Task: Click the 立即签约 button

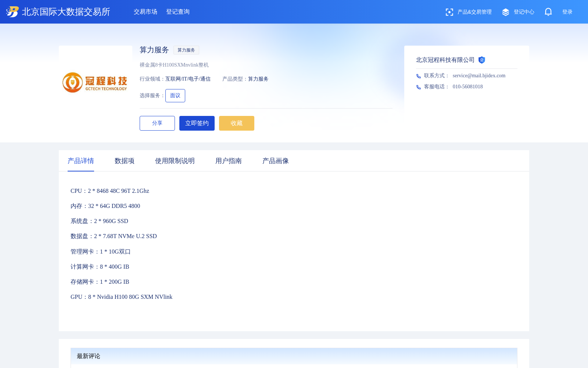Action: [x=197, y=123]
